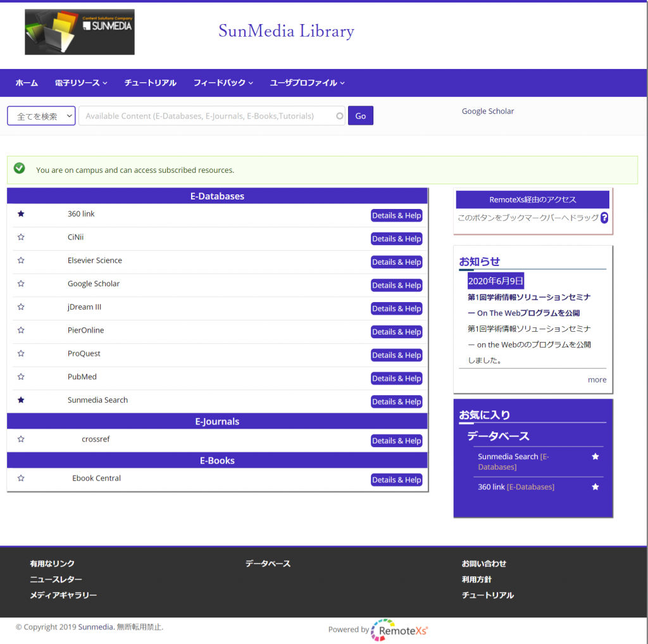Expand the フィードバック menu
Viewport: 648px width, 644px height.
tap(223, 83)
